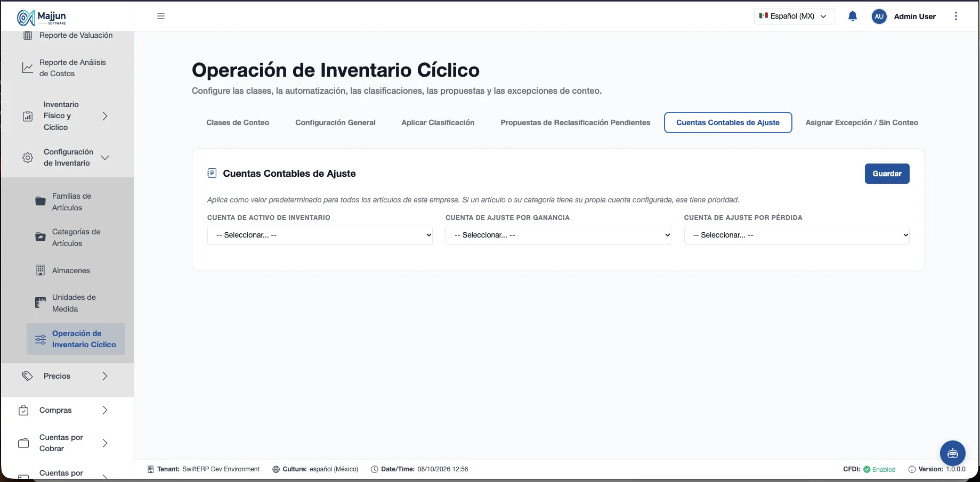980x482 pixels.
Task: Click SwiftERP Dev Environment tenant text
Action: [221, 469]
